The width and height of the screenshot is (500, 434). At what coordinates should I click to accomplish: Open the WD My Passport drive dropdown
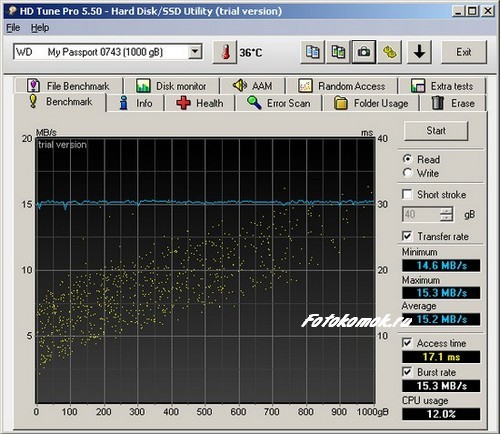click(x=195, y=52)
